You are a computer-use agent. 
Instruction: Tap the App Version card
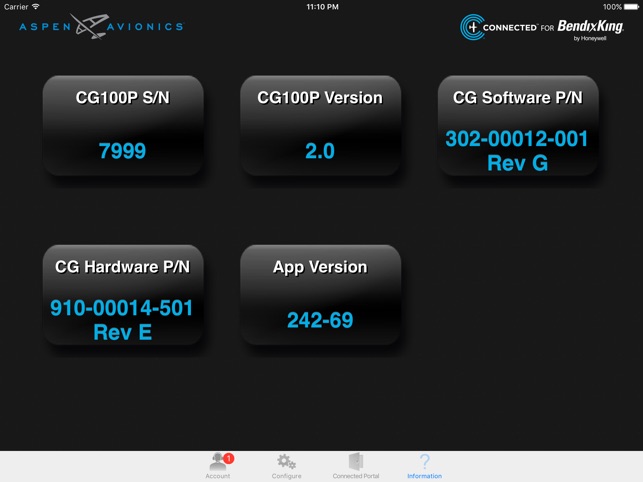(x=320, y=295)
